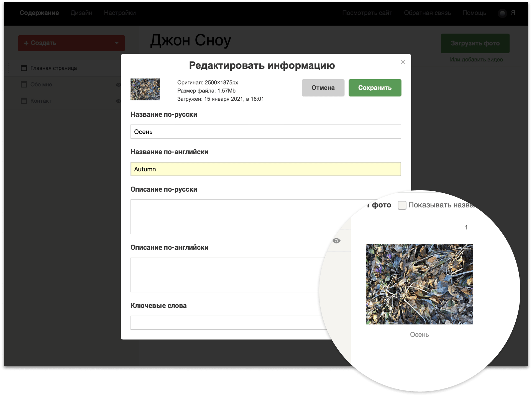Click the large Осень leaves photo thumbnail
Screen dimensions: 532x396
pyautogui.click(x=419, y=284)
